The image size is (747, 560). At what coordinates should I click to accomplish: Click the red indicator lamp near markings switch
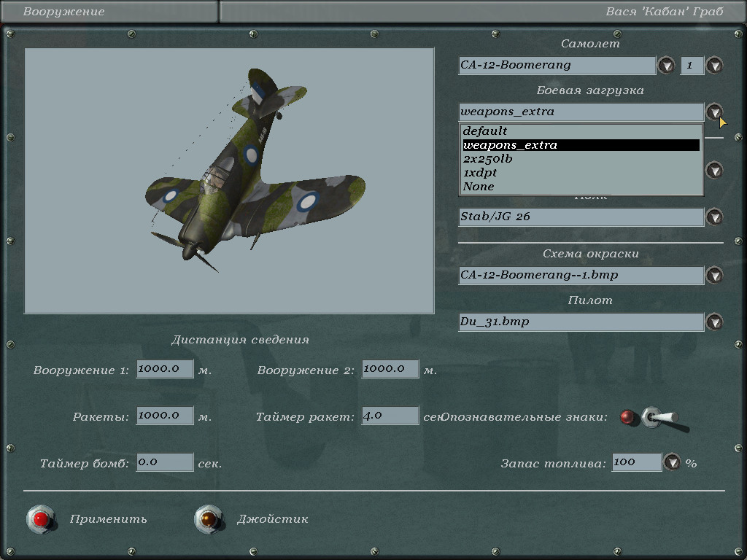[x=628, y=418]
